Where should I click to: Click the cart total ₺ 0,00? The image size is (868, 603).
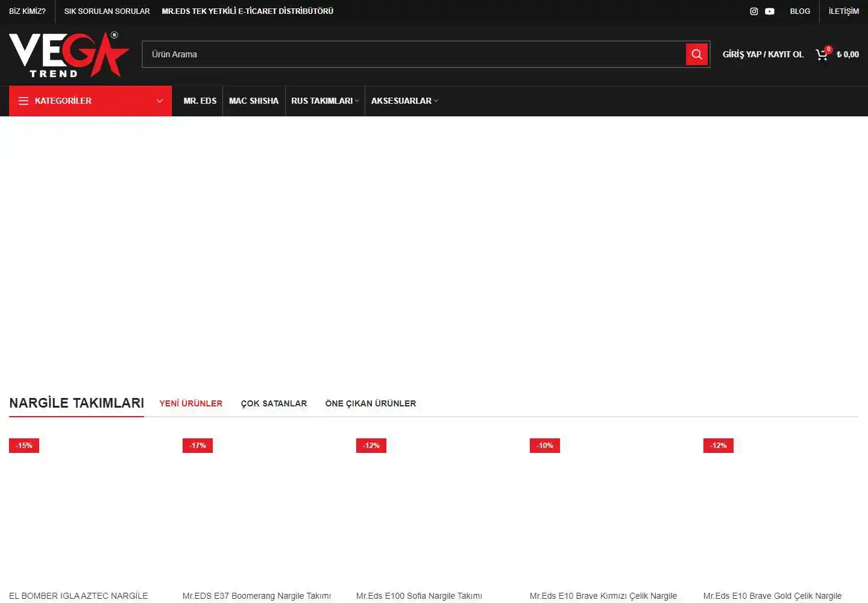[x=848, y=54]
